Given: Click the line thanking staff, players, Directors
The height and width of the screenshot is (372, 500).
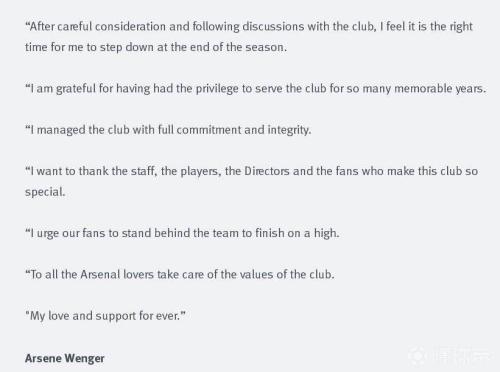Looking at the screenshot, I should (x=251, y=171).
